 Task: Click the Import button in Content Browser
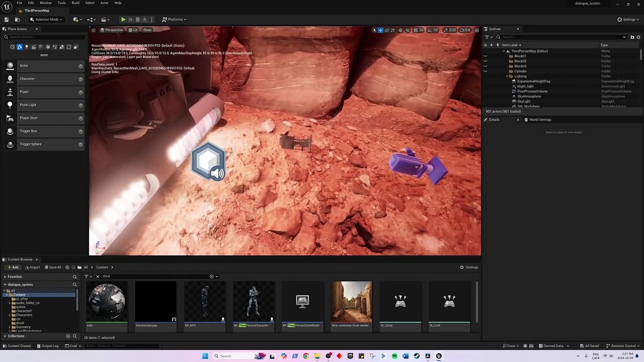pos(32,267)
